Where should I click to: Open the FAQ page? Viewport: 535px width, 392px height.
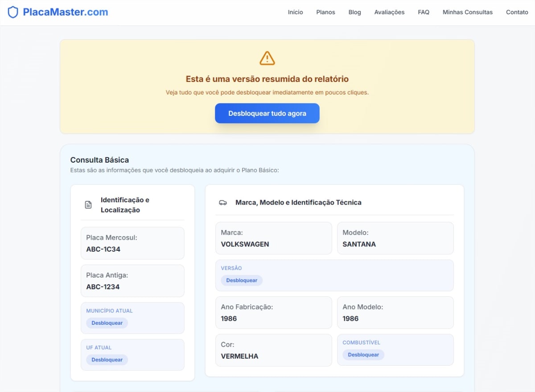pyautogui.click(x=424, y=12)
